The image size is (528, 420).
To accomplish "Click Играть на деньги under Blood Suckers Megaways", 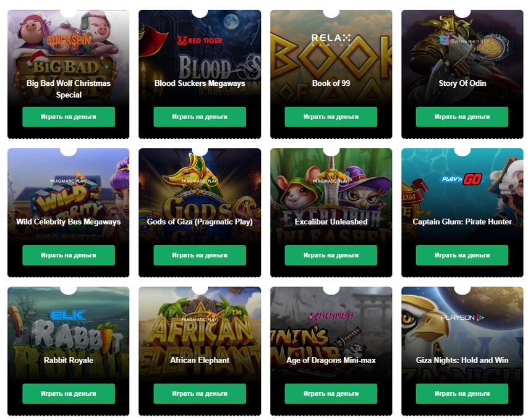I will pos(200,117).
